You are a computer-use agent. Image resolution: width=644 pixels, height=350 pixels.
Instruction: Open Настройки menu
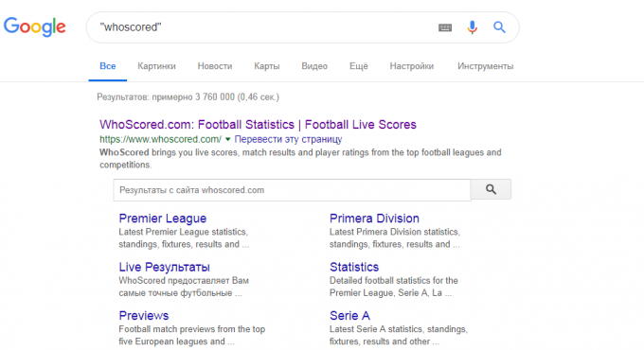point(412,66)
